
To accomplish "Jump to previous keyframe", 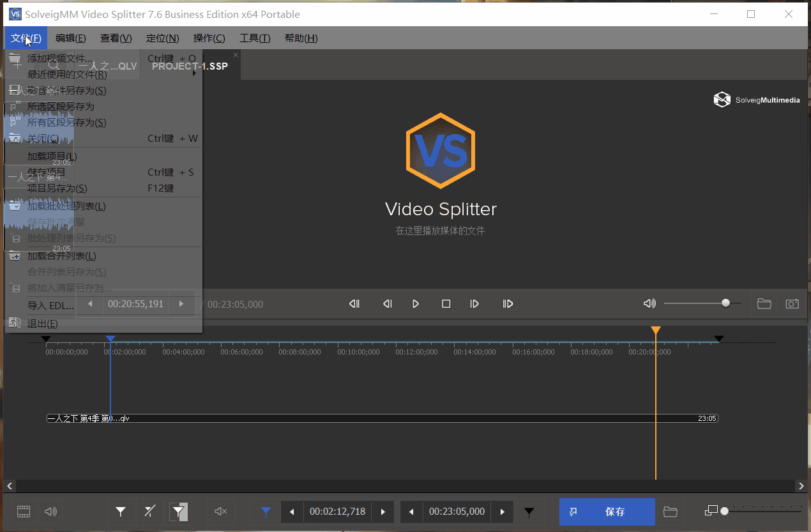I will (354, 304).
